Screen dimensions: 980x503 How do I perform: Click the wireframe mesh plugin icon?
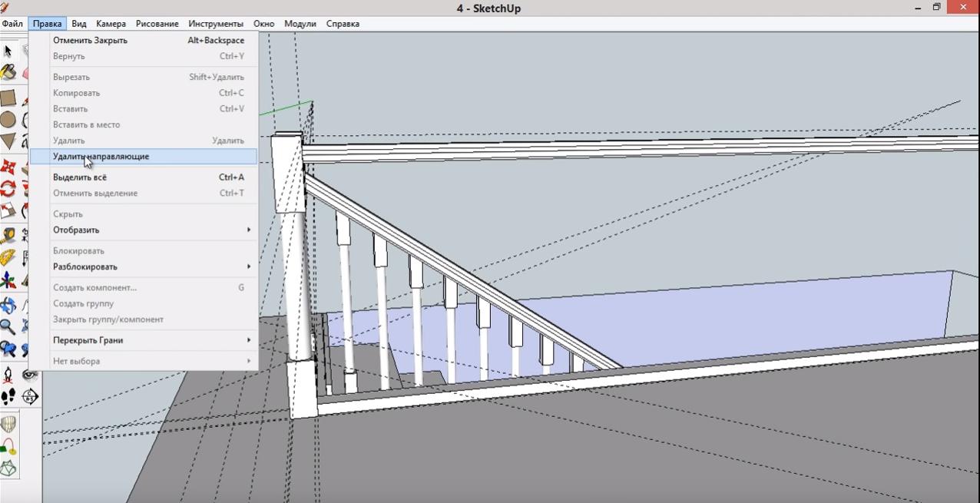pos(8,468)
